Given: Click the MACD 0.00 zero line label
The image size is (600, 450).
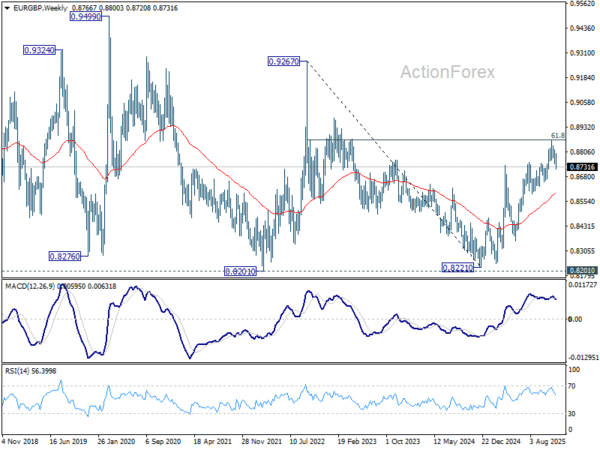Looking at the screenshot, I should click(575, 319).
